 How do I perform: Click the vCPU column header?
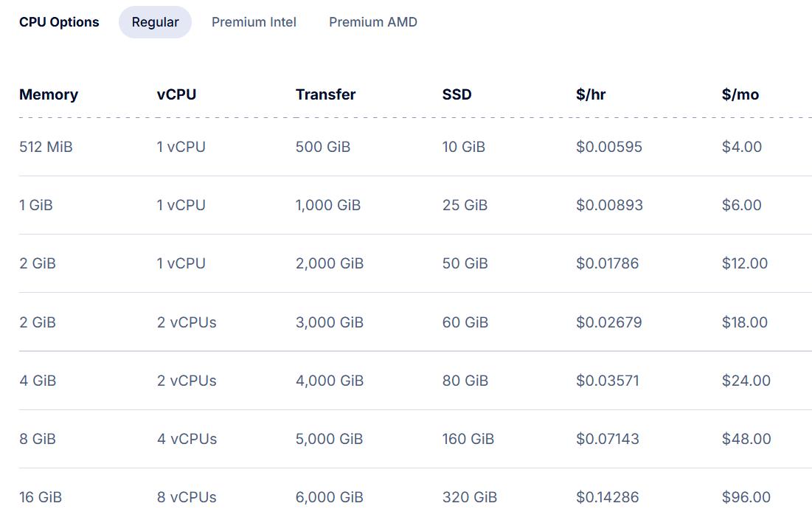coord(177,94)
